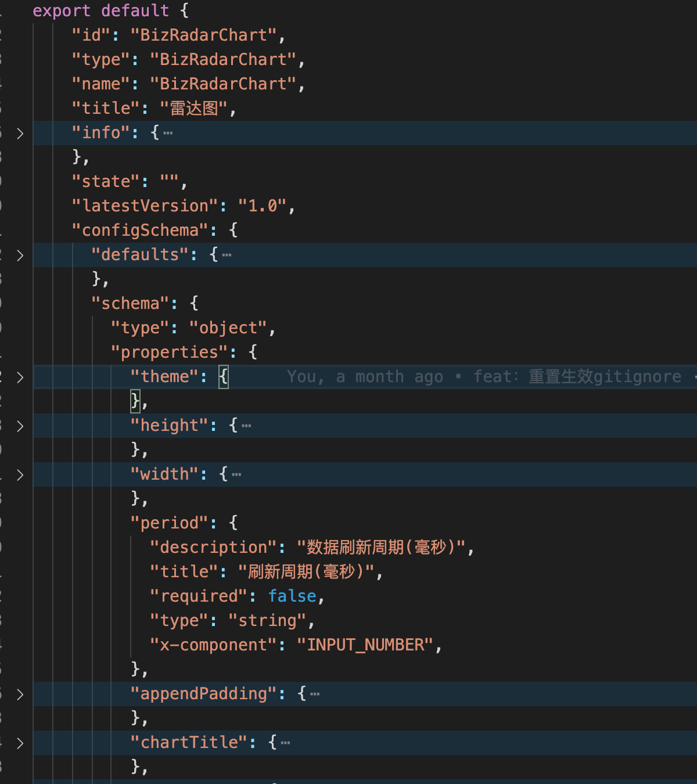Viewport: 697px width, 784px height.
Task: Click the ellipsis after "info": {
Action: tap(168, 133)
